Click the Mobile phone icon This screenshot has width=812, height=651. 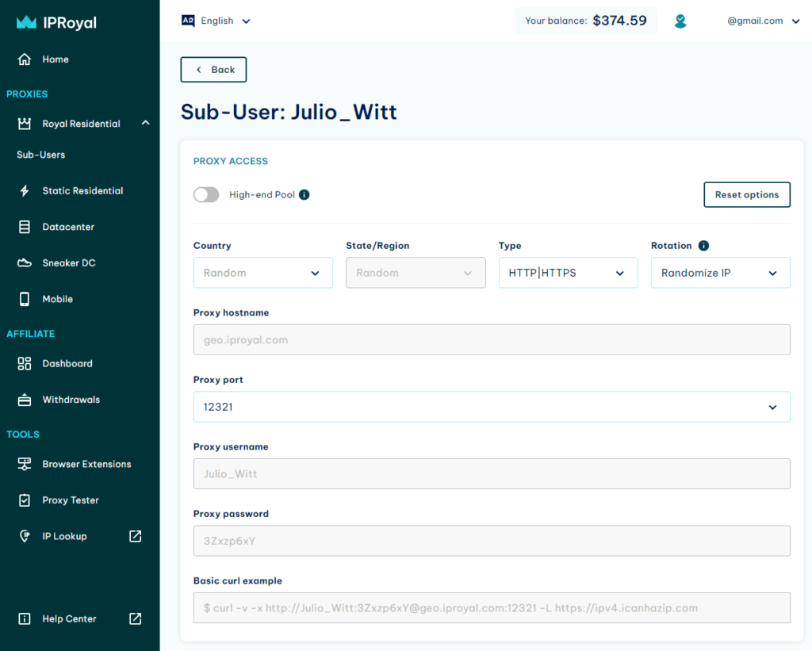click(25, 299)
